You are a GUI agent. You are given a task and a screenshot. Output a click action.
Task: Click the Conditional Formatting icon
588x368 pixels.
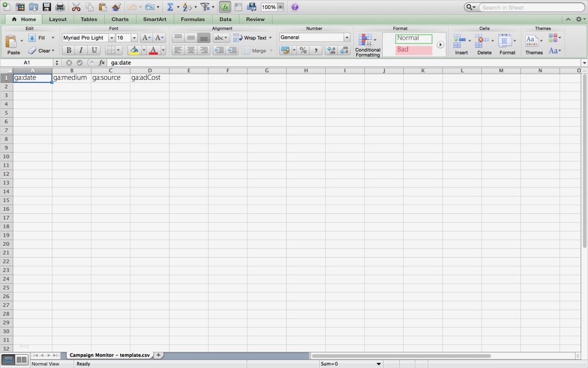[365, 40]
